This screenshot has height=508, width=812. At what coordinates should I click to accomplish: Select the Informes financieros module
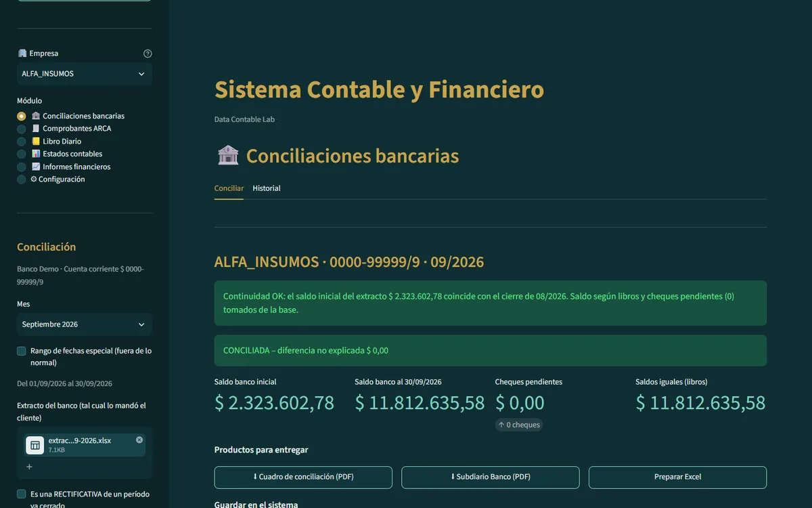[64, 167]
